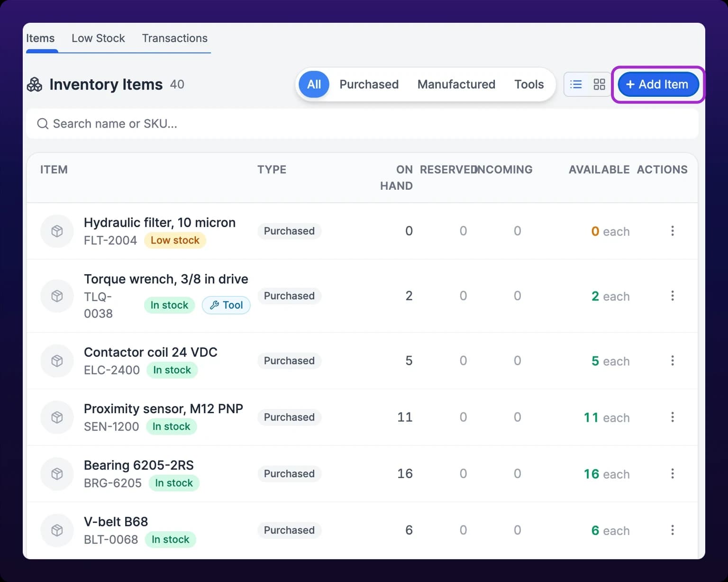Click the package icon beside Bearing 6205-2RS

coord(57,473)
